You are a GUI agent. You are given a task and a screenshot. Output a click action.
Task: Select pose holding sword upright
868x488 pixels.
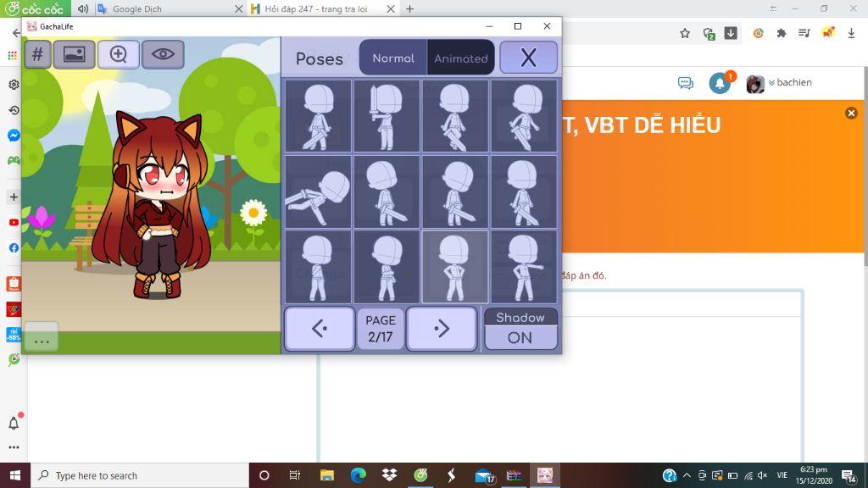point(387,115)
